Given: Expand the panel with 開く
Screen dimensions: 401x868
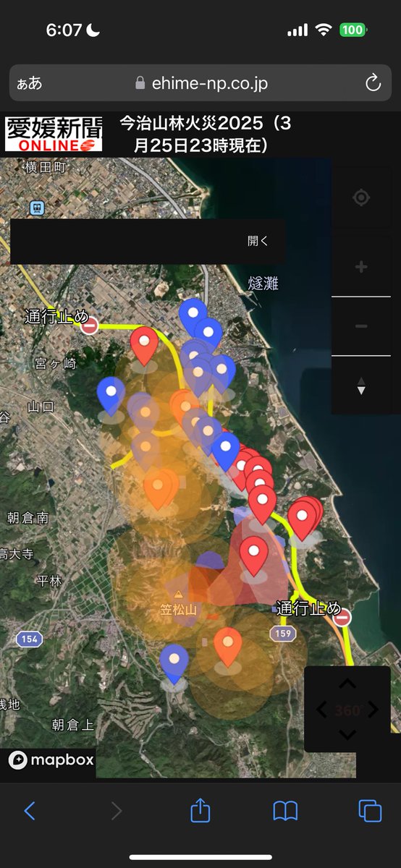Looking at the screenshot, I should (258, 241).
